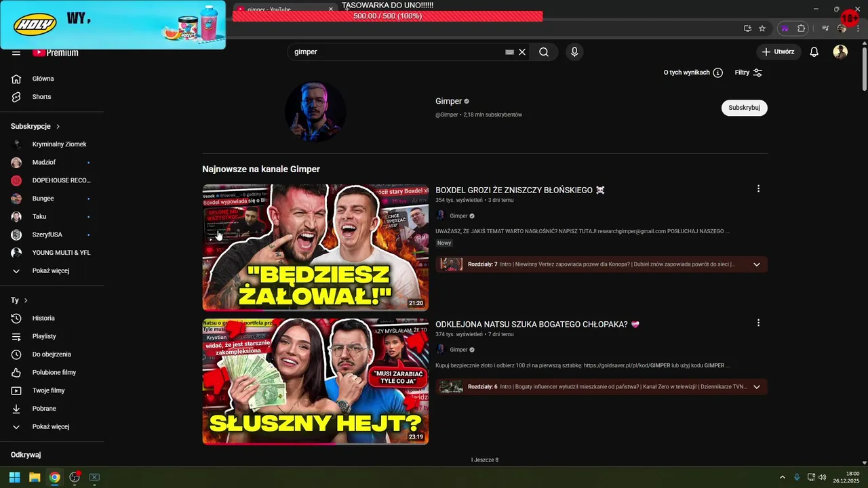Show info about these results icon

(717, 73)
